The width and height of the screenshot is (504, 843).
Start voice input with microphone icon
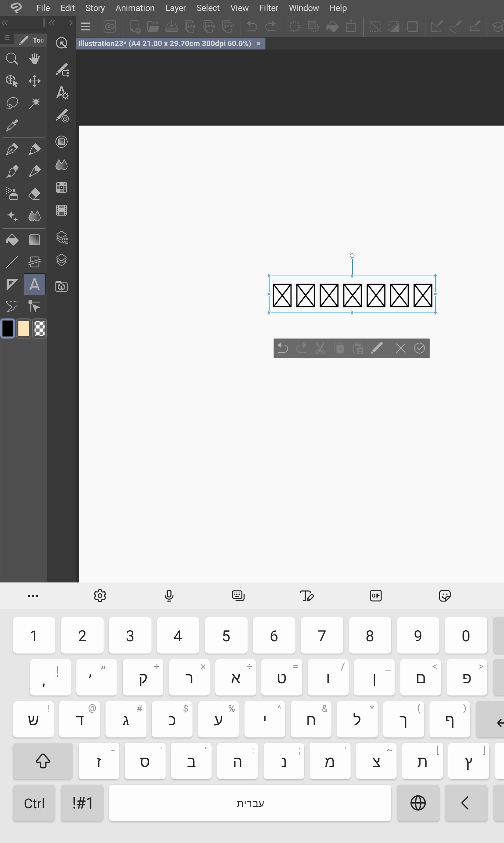tap(169, 596)
